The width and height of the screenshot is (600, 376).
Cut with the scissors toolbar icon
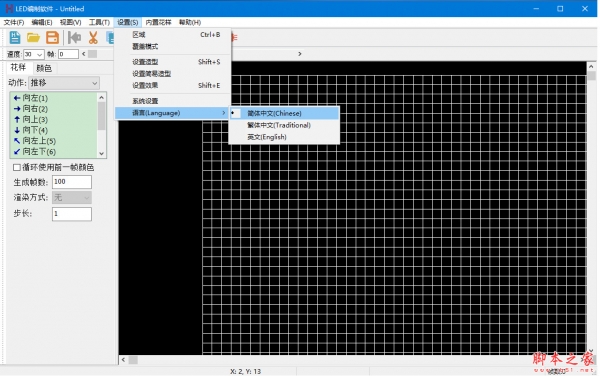(93, 37)
